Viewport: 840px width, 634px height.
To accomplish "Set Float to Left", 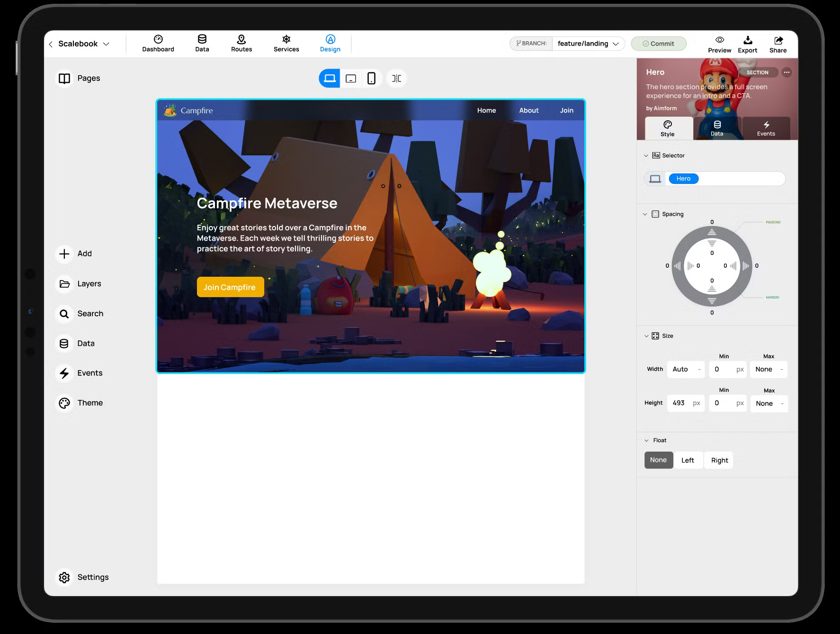I will click(688, 460).
